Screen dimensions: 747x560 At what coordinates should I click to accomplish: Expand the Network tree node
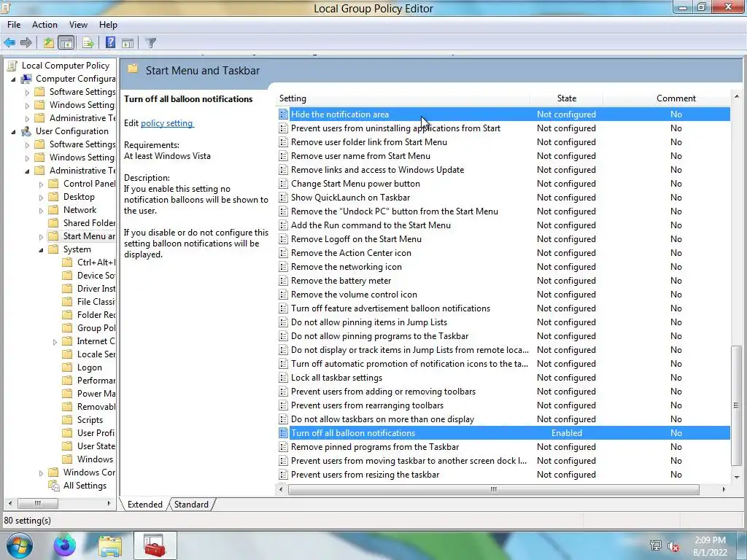(41, 211)
